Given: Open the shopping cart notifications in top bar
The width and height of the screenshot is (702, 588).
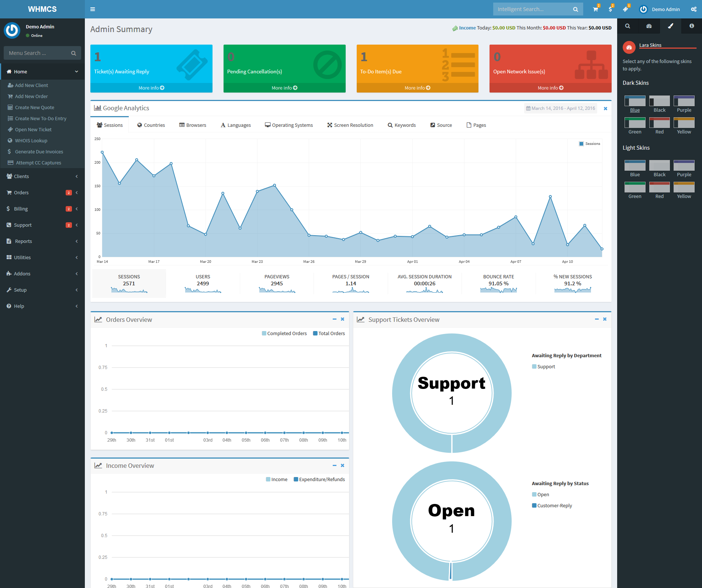Looking at the screenshot, I should [x=595, y=9].
